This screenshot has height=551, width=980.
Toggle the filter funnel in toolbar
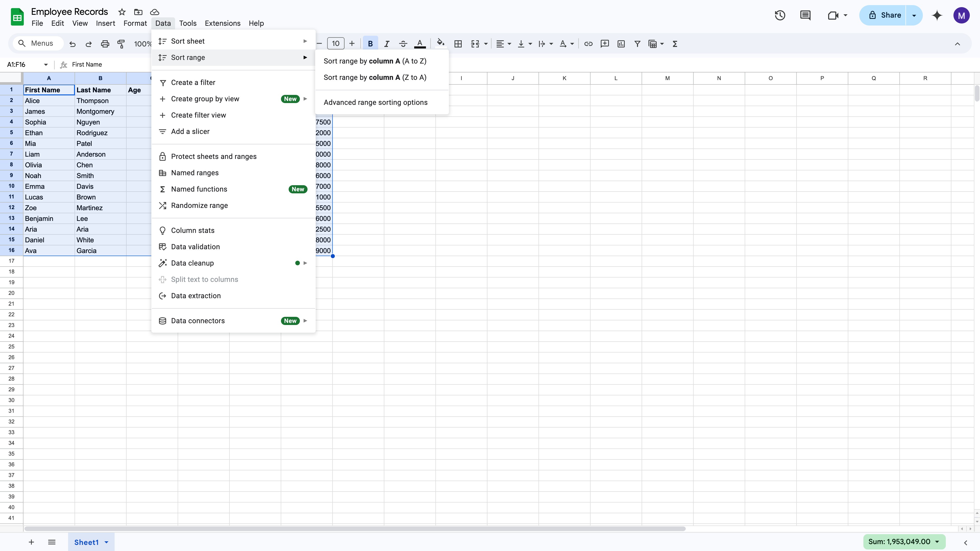coord(637,44)
